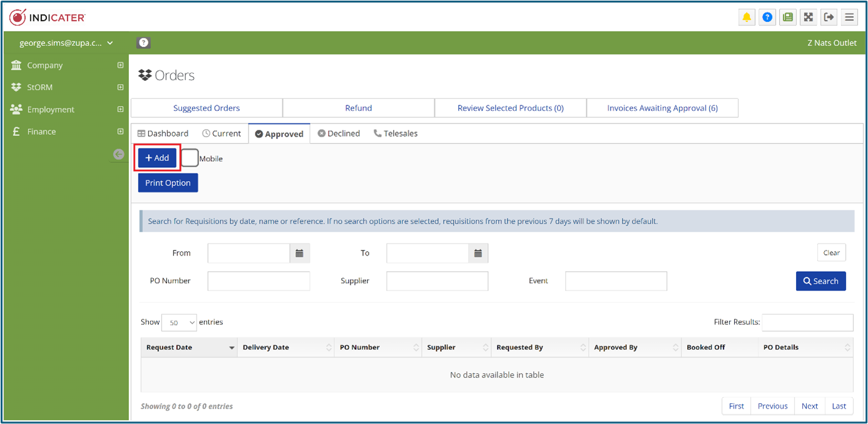Open the Refund section
Viewport: 868px width, 424px height.
pyautogui.click(x=359, y=108)
